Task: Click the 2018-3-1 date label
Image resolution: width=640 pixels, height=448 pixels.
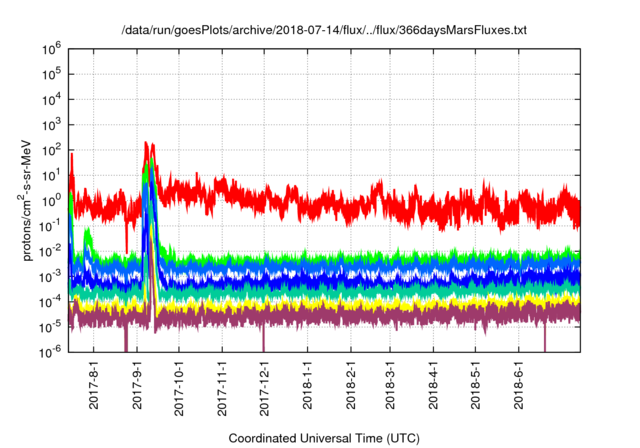Action: [x=390, y=385]
